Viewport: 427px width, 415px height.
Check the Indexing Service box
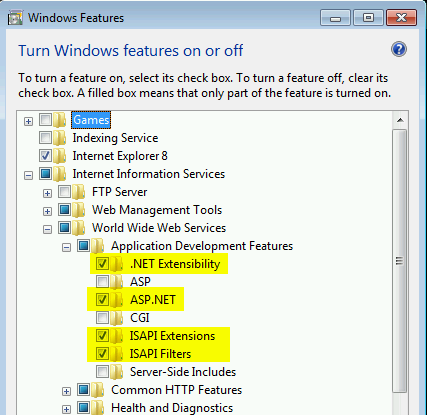click(x=45, y=137)
